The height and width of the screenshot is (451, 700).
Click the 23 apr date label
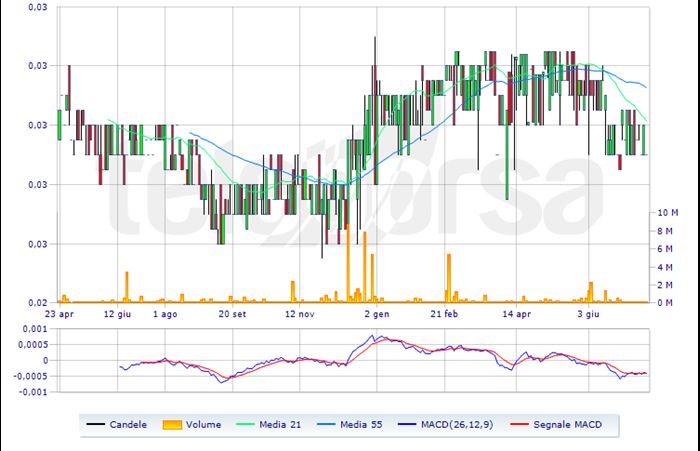click(x=59, y=314)
